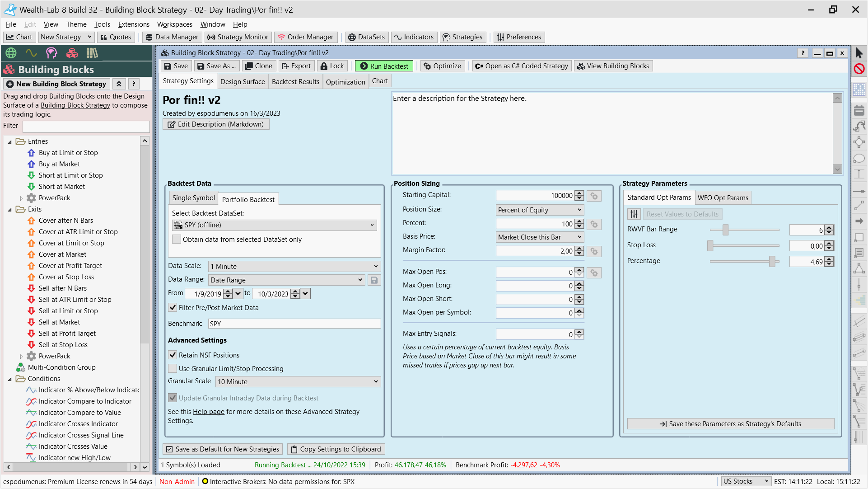Toggle Filter Pre/Post Market Data checkbox

coord(173,308)
